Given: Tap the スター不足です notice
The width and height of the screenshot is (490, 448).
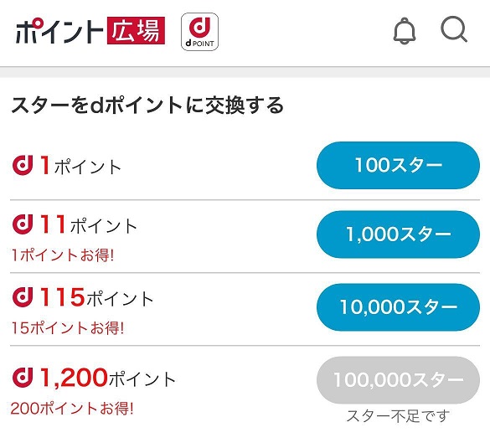Looking at the screenshot, I should [x=398, y=416].
